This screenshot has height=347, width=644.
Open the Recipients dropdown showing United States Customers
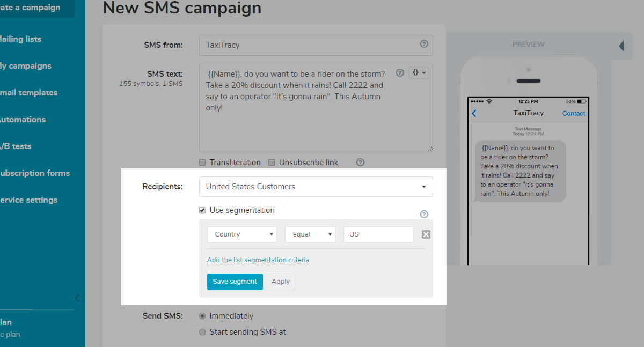pyautogui.click(x=316, y=186)
